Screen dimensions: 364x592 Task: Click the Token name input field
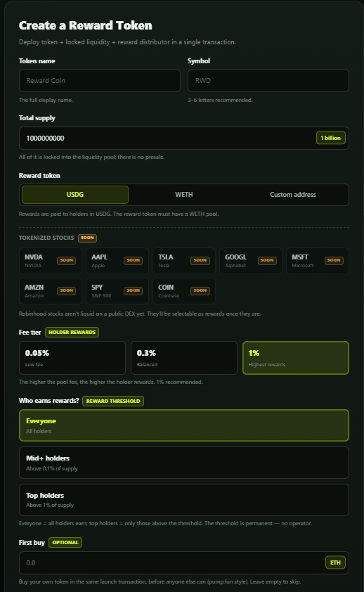100,80
